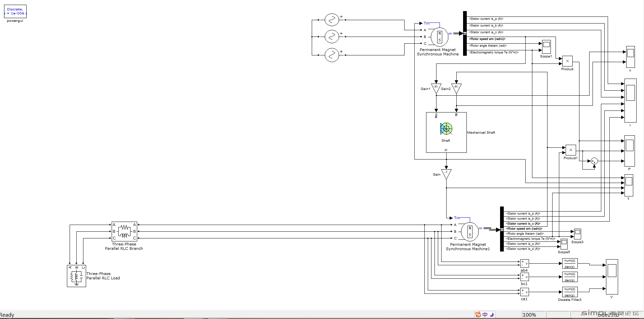This screenshot has height=319, width=644.
Task: Select the Permanent Magnet Synchronous Machine1 block
Action: 469,232
